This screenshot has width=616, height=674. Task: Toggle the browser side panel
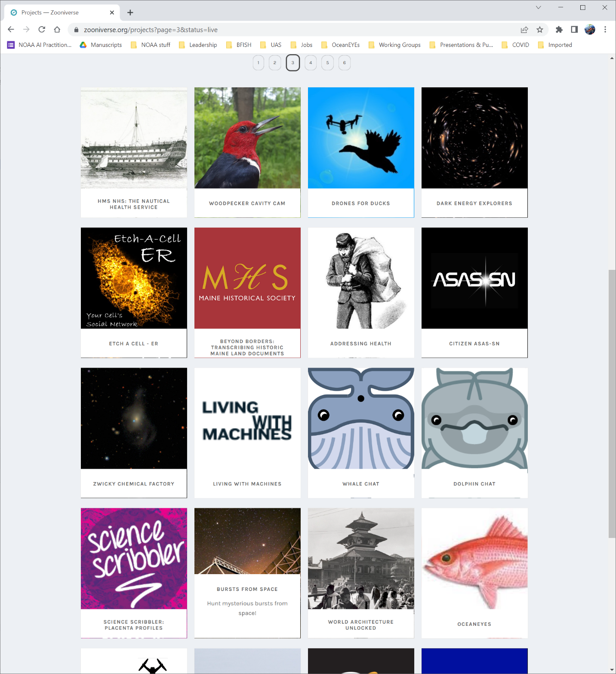click(x=574, y=30)
